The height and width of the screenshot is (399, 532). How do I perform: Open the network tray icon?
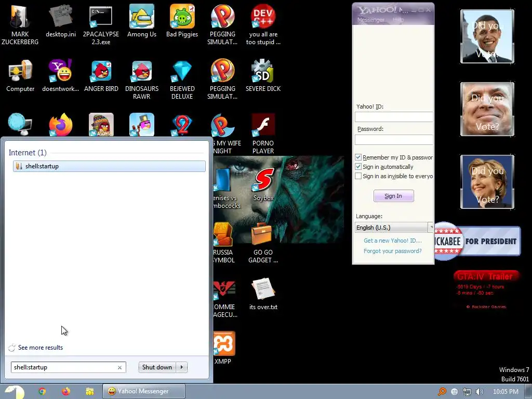click(x=467, y=392)
